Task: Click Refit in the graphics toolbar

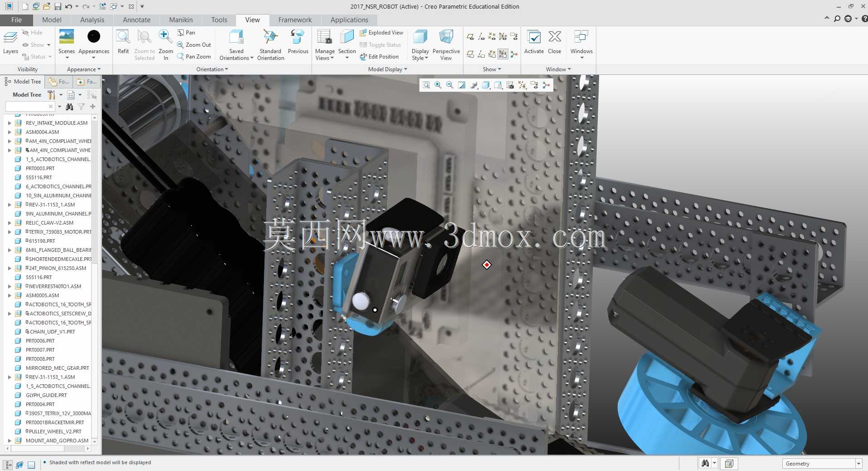Action: click(426, 85)
